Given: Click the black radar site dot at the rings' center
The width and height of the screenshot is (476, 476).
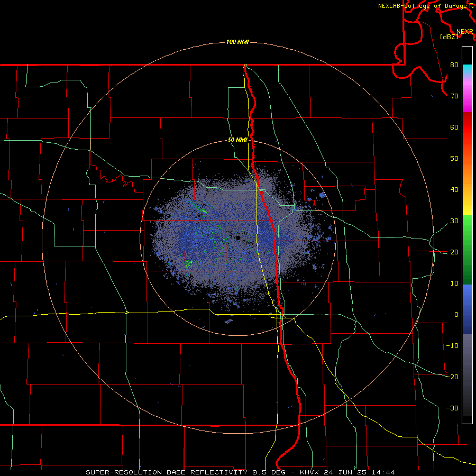Looking at the screenshot, I should 237,238.
